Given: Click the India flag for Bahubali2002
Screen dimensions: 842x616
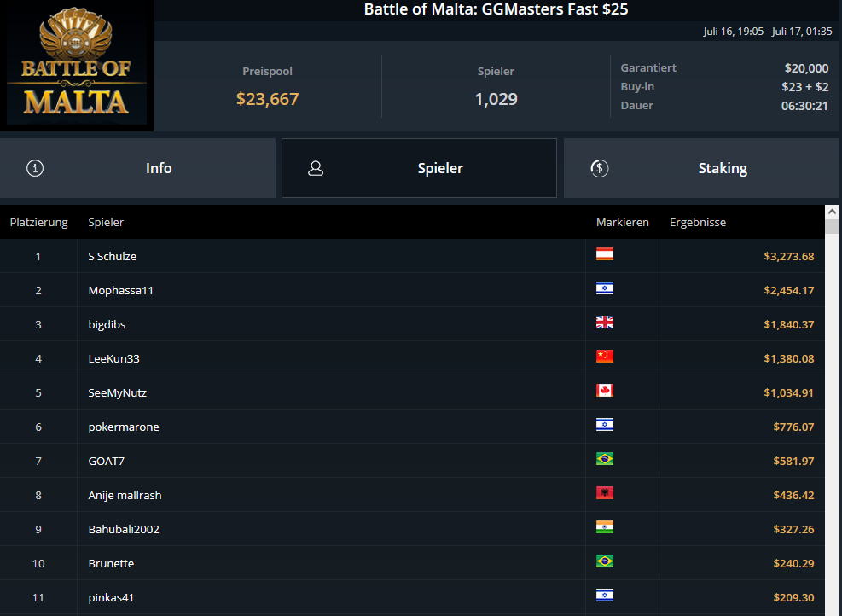Looking at the screenshot, I should click(x=605, y=527).
